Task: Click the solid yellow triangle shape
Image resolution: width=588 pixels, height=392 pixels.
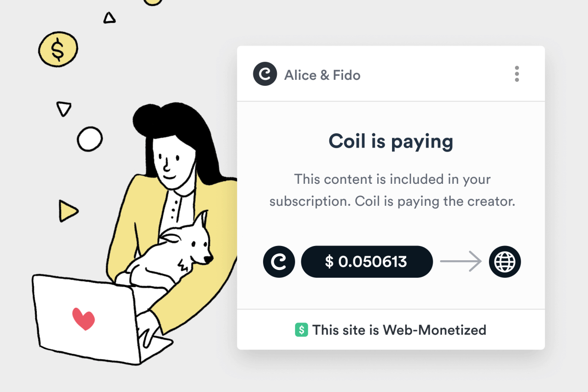Action: click(x=68, y=210)
